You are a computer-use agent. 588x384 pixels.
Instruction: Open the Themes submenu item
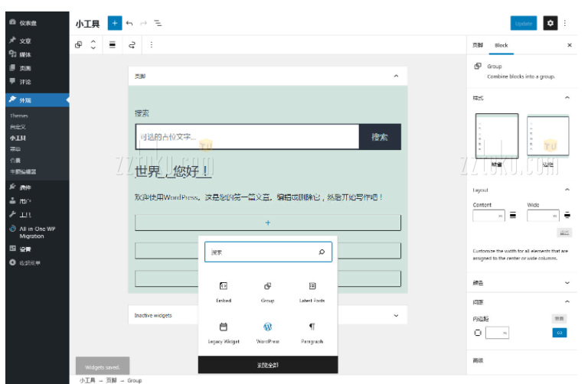coord(19,116)
